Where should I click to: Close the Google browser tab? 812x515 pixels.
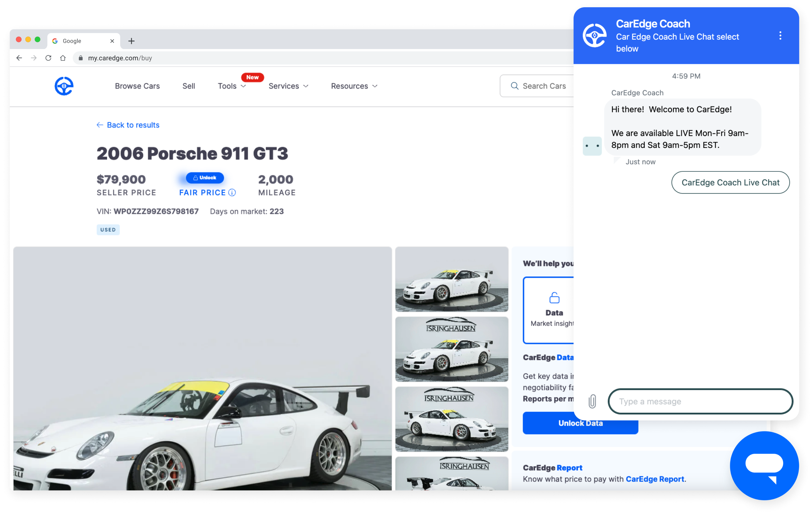(112, 41)
